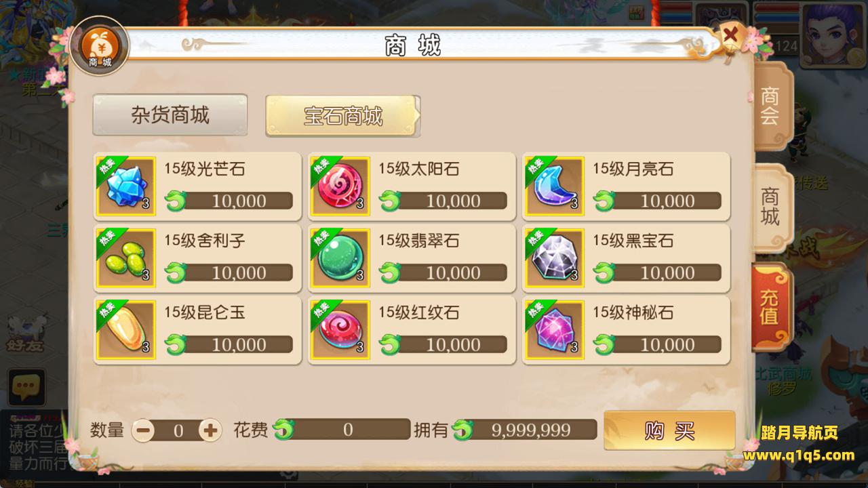Select the 15级昆仑玉 yellow jade icon
The height and width of the screenshot is (488, 868).
(126, 329)
